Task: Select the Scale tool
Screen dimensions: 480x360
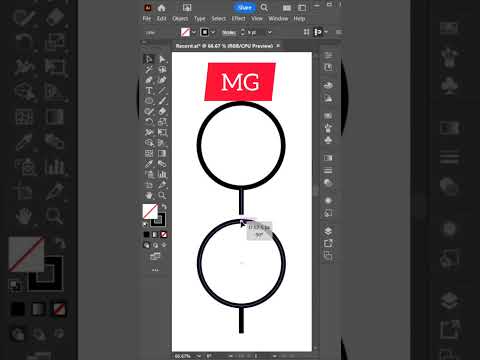Action: coord(162,122)
